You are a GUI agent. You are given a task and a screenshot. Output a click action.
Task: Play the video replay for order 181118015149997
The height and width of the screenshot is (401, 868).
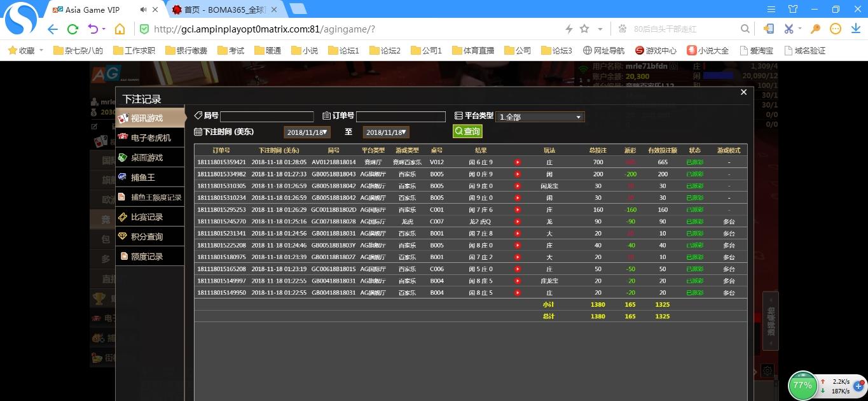[x=517, y=281]
